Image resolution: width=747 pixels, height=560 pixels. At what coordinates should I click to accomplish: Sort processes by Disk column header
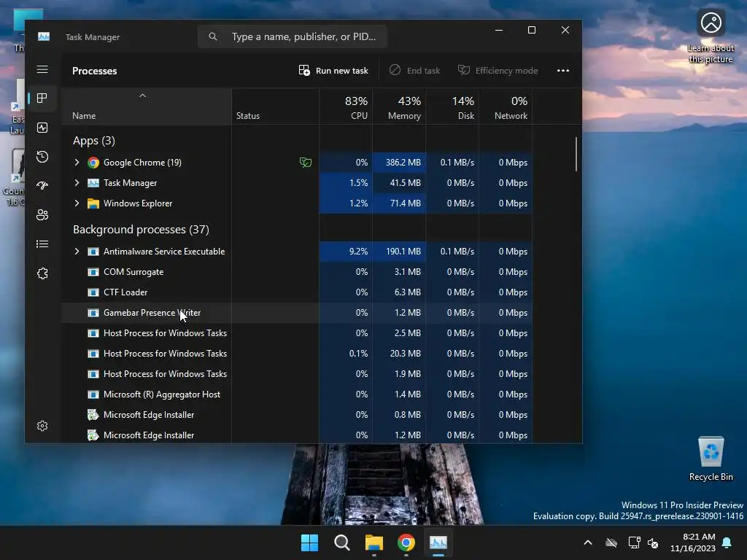coord(452,106)
